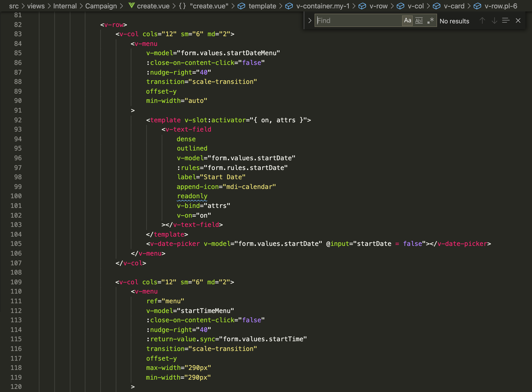
Task: Click the readonly attribute with squiggle
Action: pos(192,196)
